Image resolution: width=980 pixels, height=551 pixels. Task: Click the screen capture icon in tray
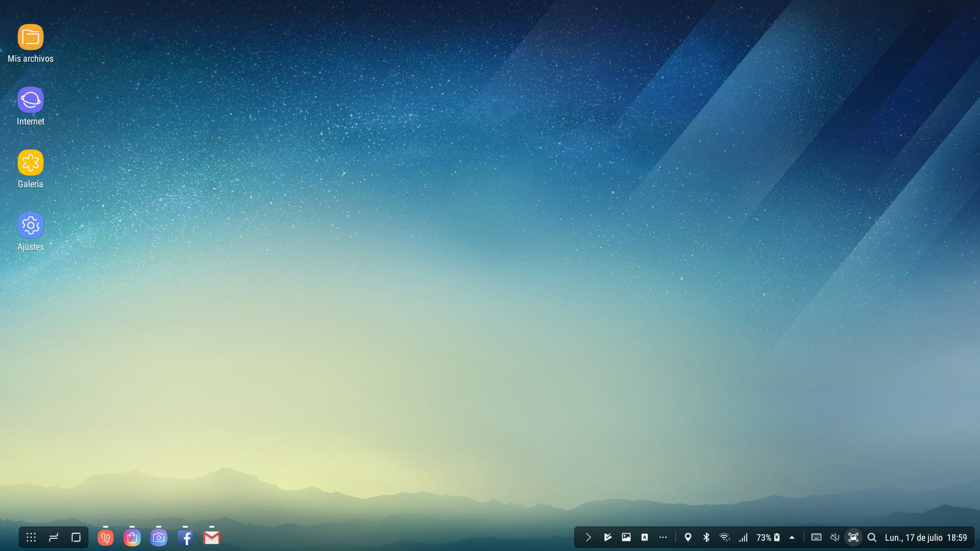pyautogui.click(x=853, y=537)
